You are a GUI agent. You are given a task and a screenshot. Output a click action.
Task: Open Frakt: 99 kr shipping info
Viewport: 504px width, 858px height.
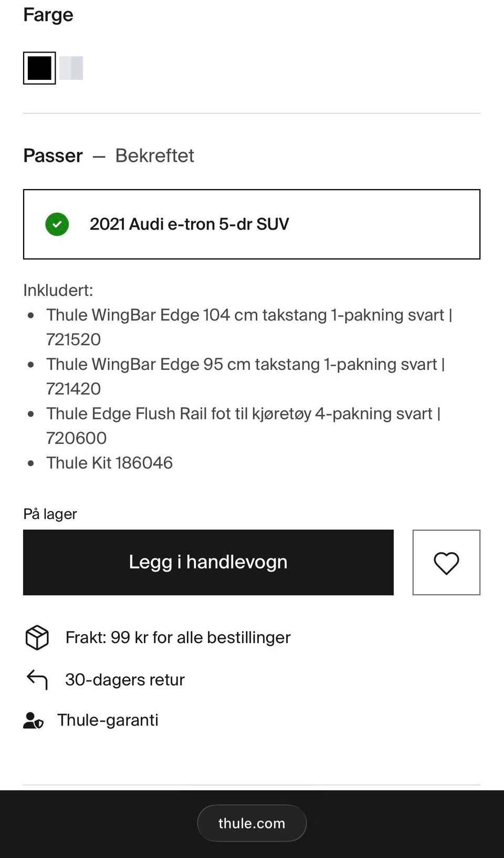pos(177,638)
